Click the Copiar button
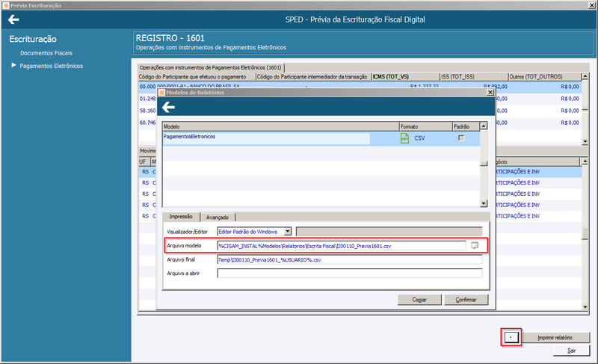This screenshot has width=598, height=364. [x=419, y=300]
